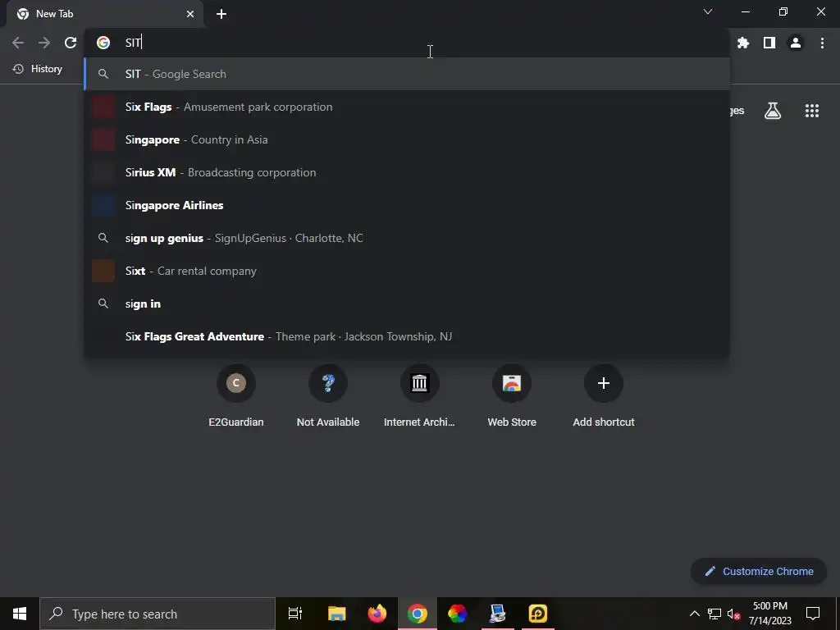840x630 pixels.
Task: Show hidden system tray icons
Action: click(694, 614)
